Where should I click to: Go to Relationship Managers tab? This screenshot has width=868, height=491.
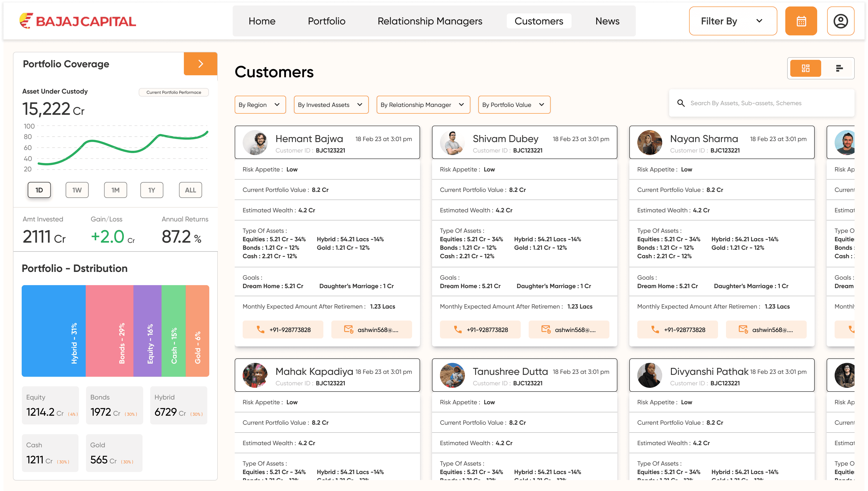430,21
